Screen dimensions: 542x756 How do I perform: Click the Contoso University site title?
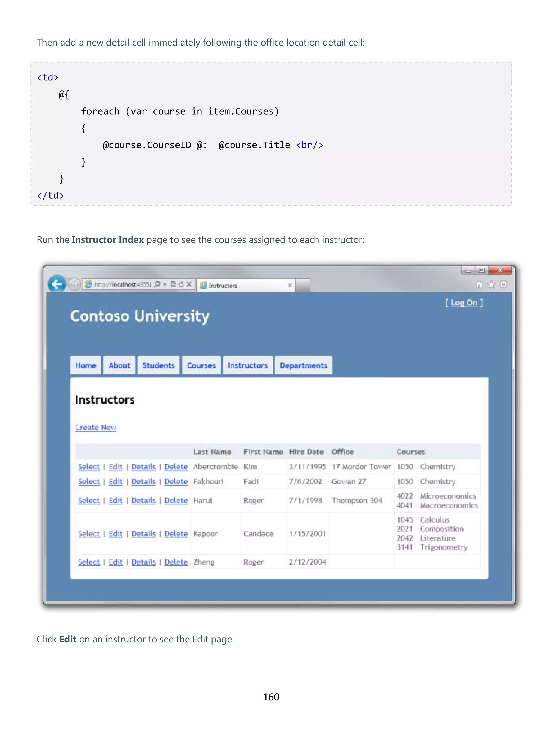tap(140, 316)
